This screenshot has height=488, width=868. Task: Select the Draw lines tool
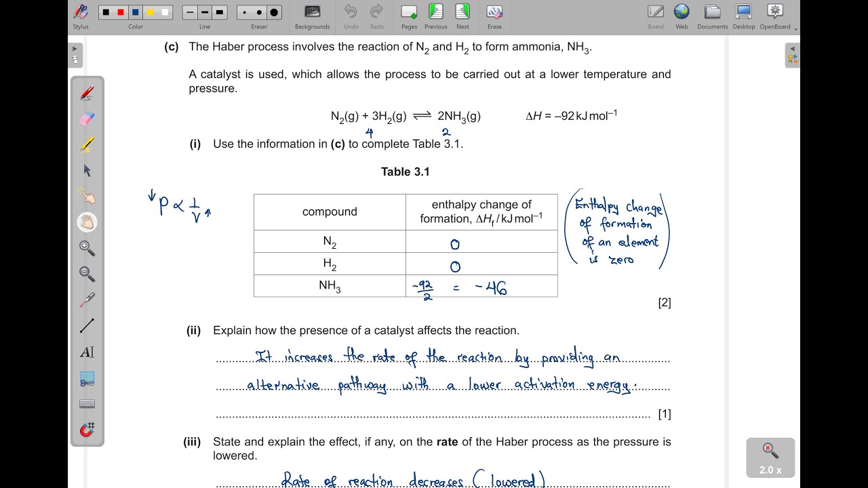tap(87, 326)
